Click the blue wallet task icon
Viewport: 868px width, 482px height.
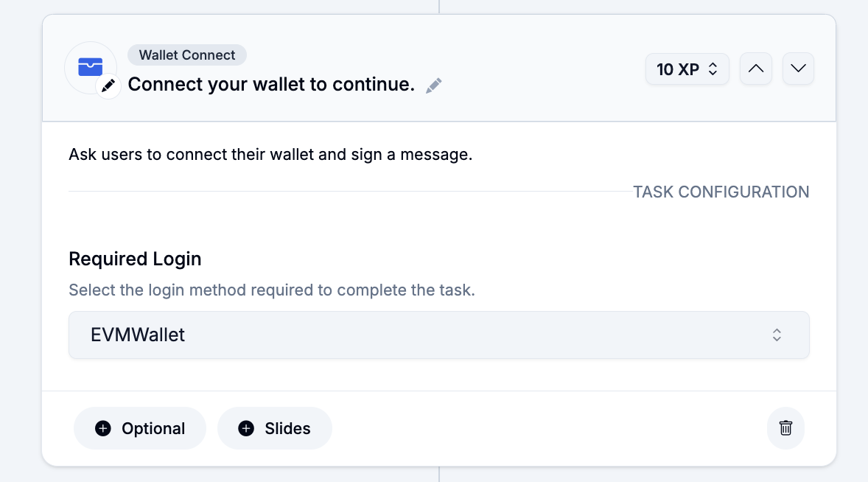pos(90,66)
